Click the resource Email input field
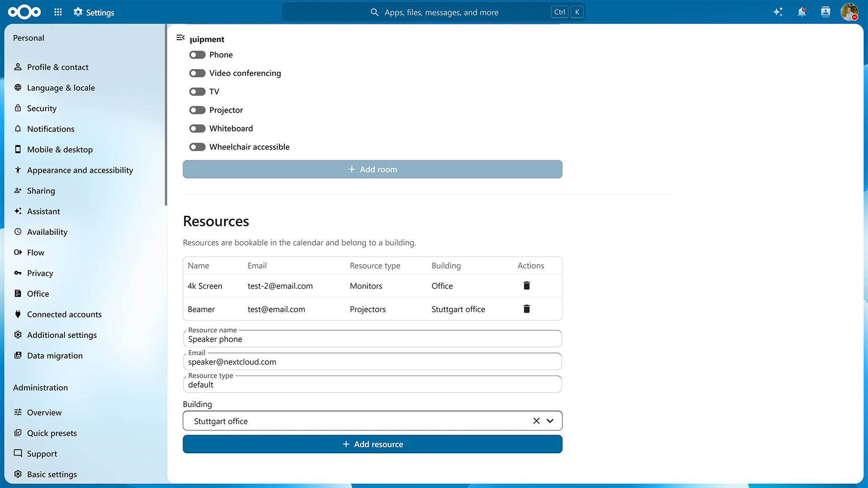The image size is (868, 488). tap(373, 361)
